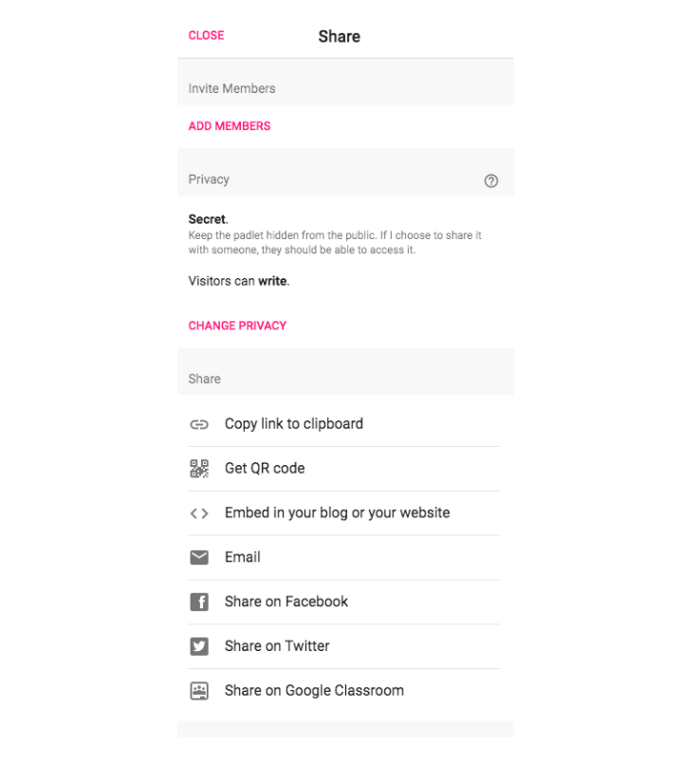Select the Google Classroom icon
Image resolution: width=700 pixels, height=763 pixels.
click(x=199, y=691)
